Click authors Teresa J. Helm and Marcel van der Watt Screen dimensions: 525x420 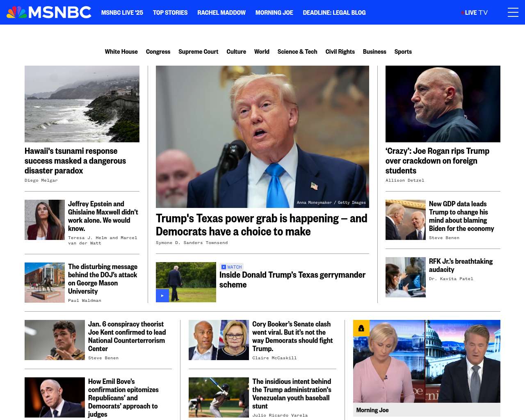pyautogui.click(x=103, y=240)
